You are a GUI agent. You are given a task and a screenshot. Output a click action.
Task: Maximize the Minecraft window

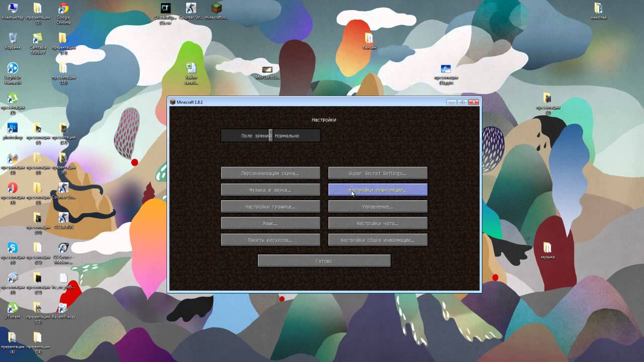(x=462, y=102)
